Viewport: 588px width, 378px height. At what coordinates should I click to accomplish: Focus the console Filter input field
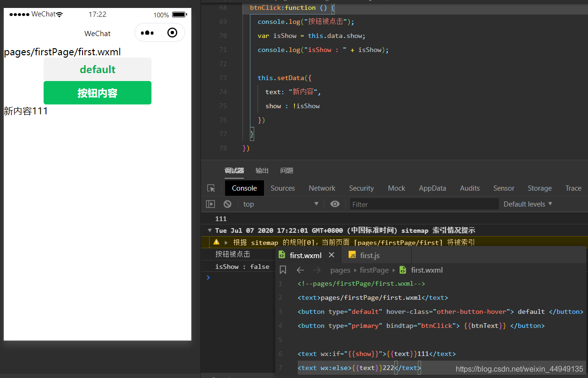(424, 204)
